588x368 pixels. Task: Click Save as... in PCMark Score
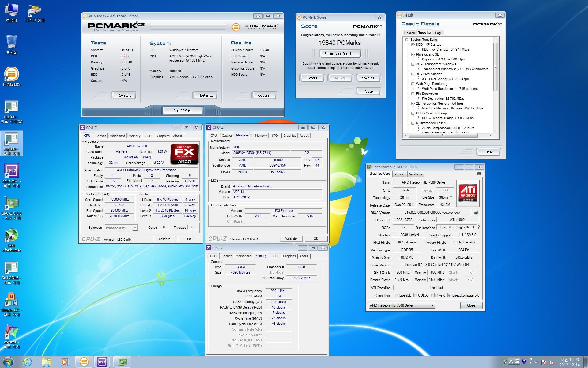click(x=369, y=78)
